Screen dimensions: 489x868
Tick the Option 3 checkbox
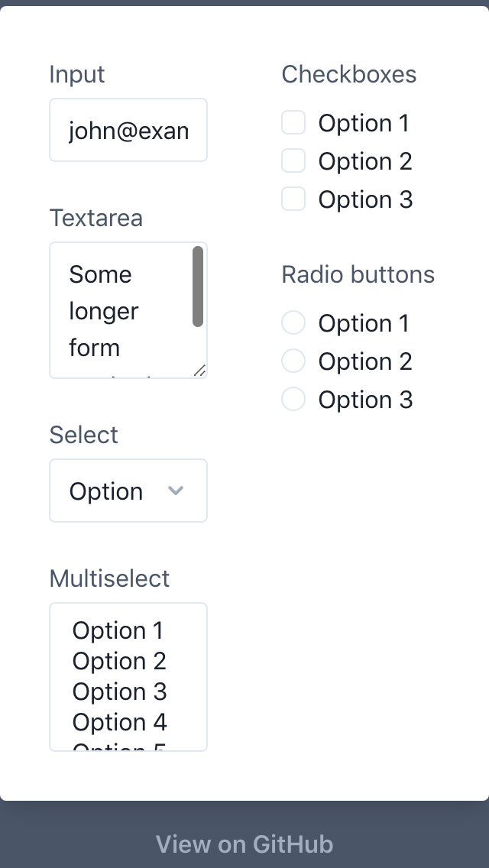pyautogui.click(x=293, y=199)
